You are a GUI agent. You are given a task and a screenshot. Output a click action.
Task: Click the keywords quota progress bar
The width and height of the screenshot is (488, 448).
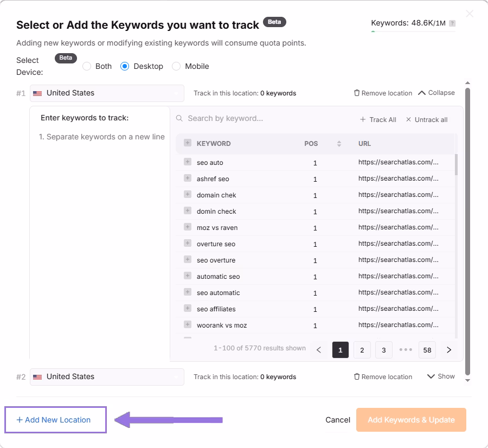click(413, 32)
